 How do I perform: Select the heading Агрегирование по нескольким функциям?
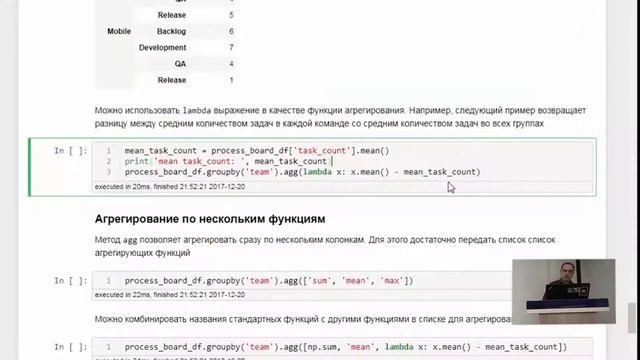(x=210, y=219)
